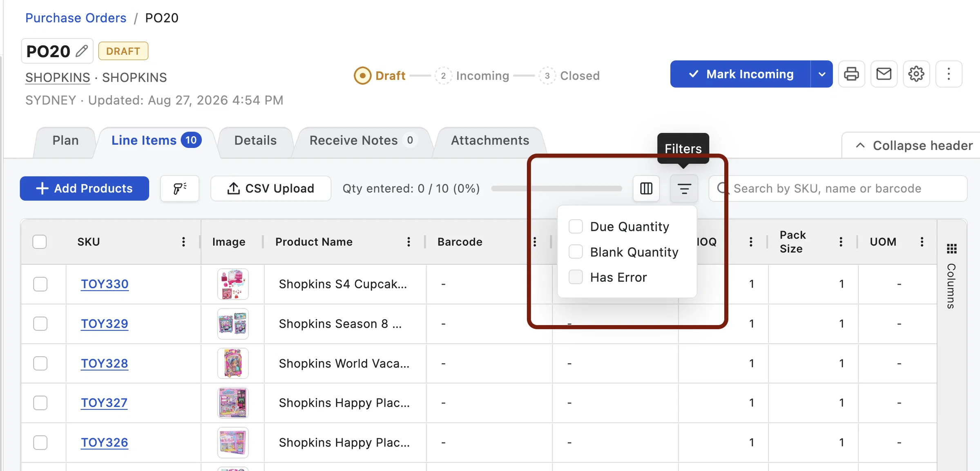Select the TOY328 row checkbox

40,363
